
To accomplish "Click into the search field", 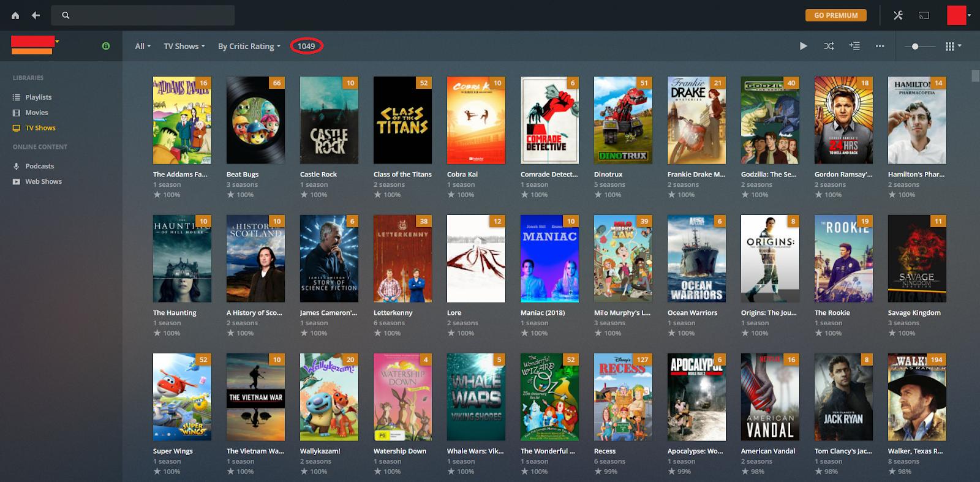I will pos(143,15).
